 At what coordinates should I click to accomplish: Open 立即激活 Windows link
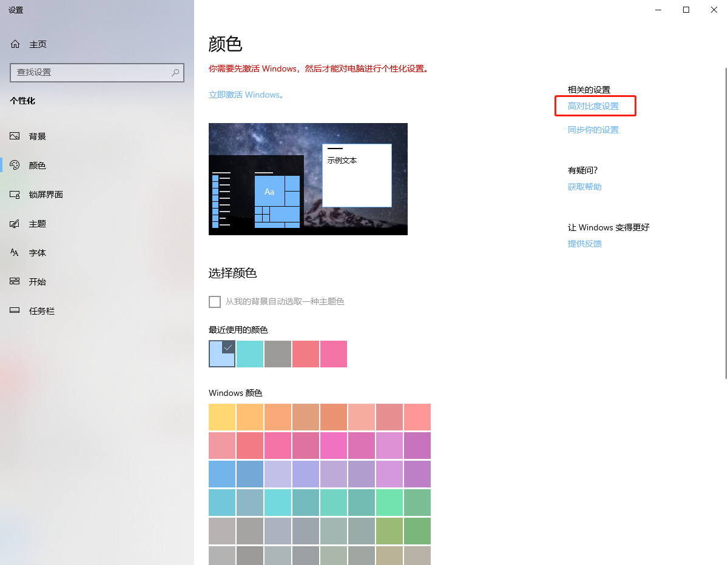pos(244,95)
